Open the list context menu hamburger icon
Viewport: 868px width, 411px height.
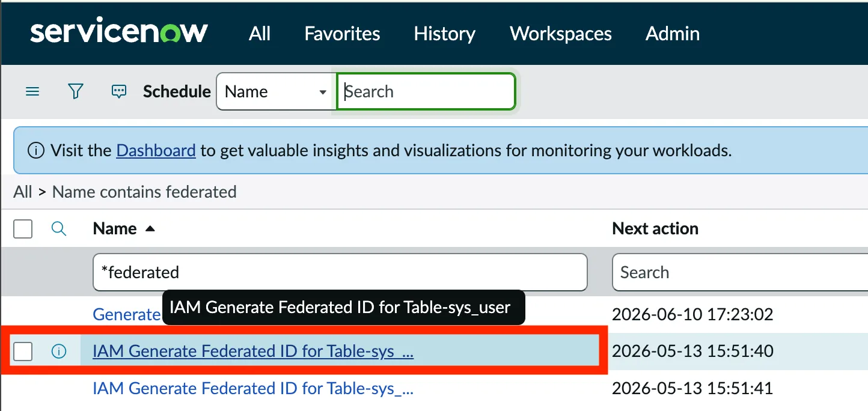32,92
